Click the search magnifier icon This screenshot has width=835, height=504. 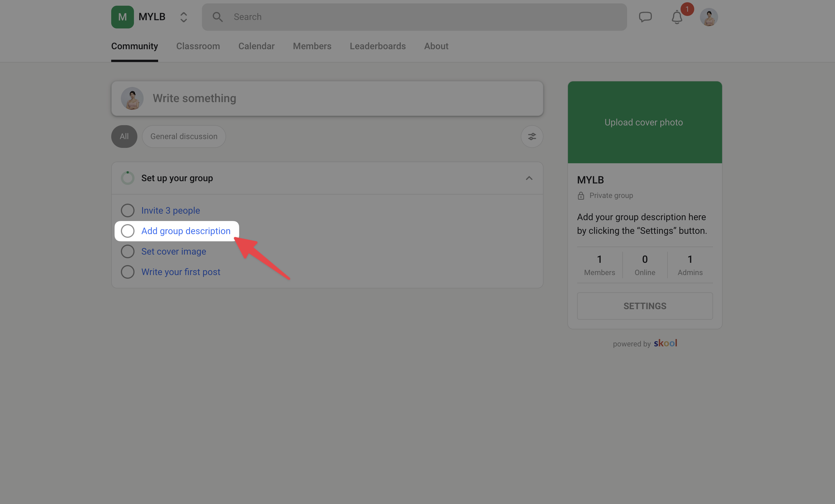click(x=218, y=17)
